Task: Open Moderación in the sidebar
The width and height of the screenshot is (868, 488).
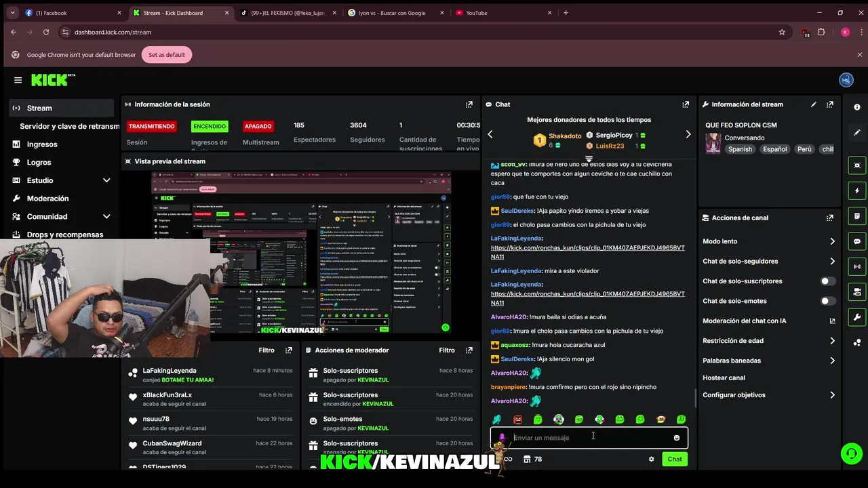Action: tap(47, 199)
